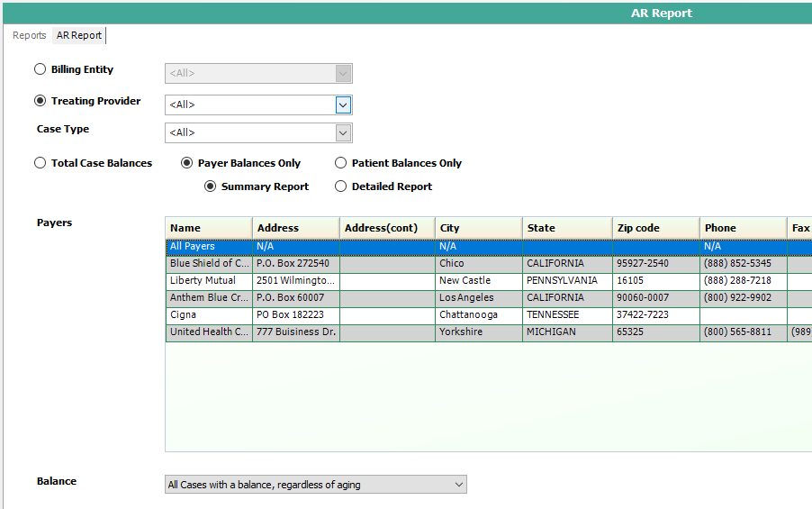812x509 pixels.
Task: Select the Treating Provider radio button
Action: (x=40, y=101)
